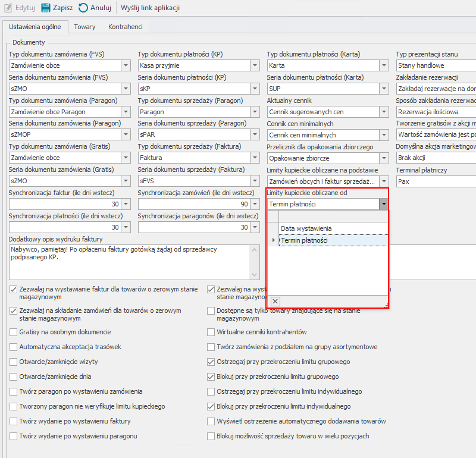Open the Kontrahenci tab
Image resolution: width=476 pixels, height=458 pixels.
tap(126, 27)
